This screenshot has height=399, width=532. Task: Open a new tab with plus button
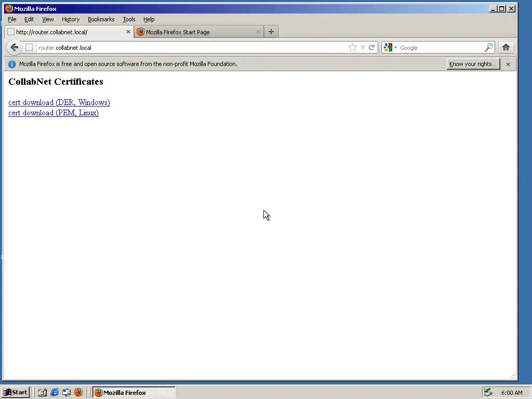coord(271,32)
